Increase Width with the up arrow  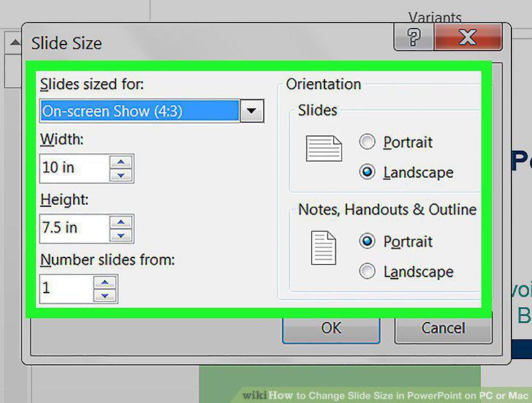click(121, 162)
